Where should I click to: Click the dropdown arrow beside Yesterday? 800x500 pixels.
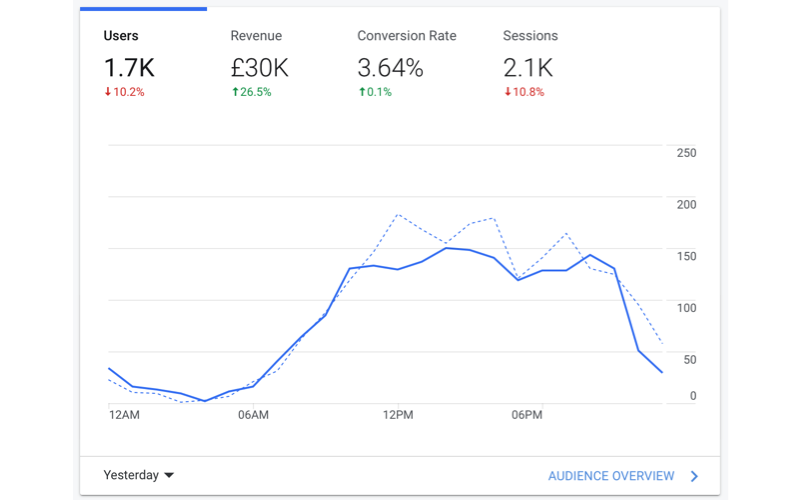[x=169, y=476]
